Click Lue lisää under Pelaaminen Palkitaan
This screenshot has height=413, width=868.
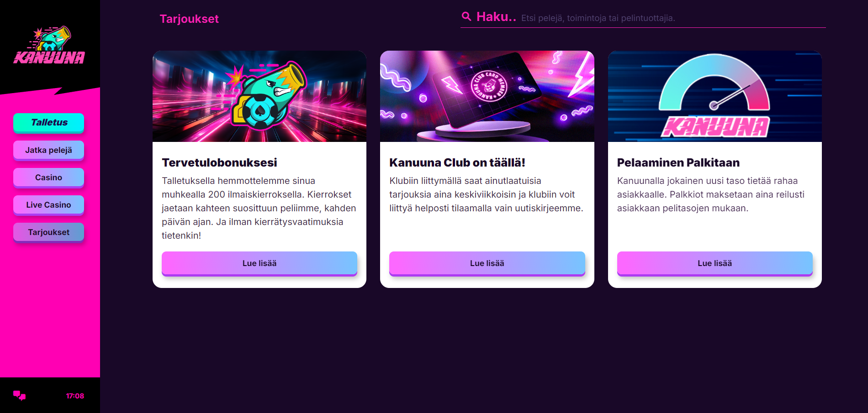pos(715,263)
